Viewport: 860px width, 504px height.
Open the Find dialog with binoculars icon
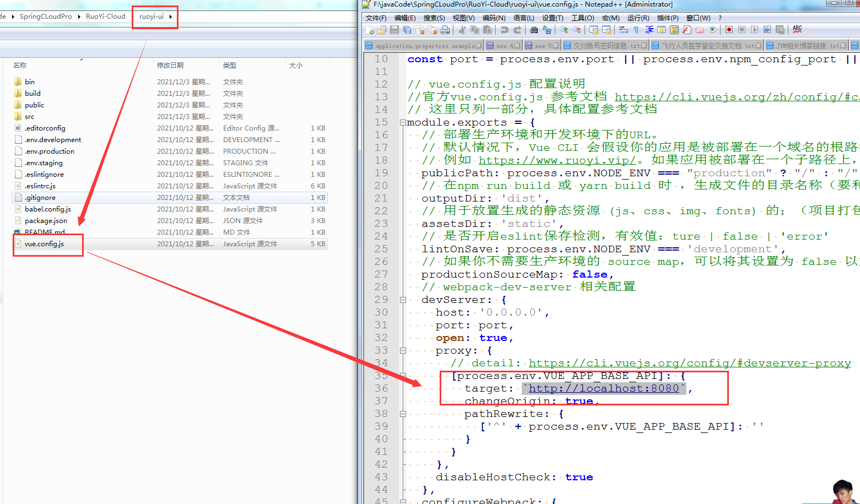(x=534, y=30)
